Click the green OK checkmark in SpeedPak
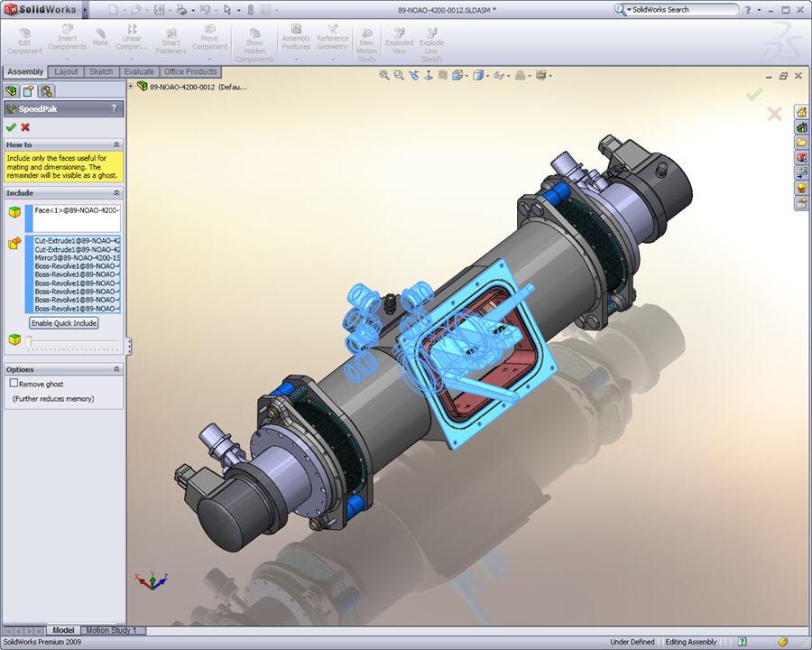Image resolution: width=812 pixels, height=650 pixels. (x=11, y=127)
